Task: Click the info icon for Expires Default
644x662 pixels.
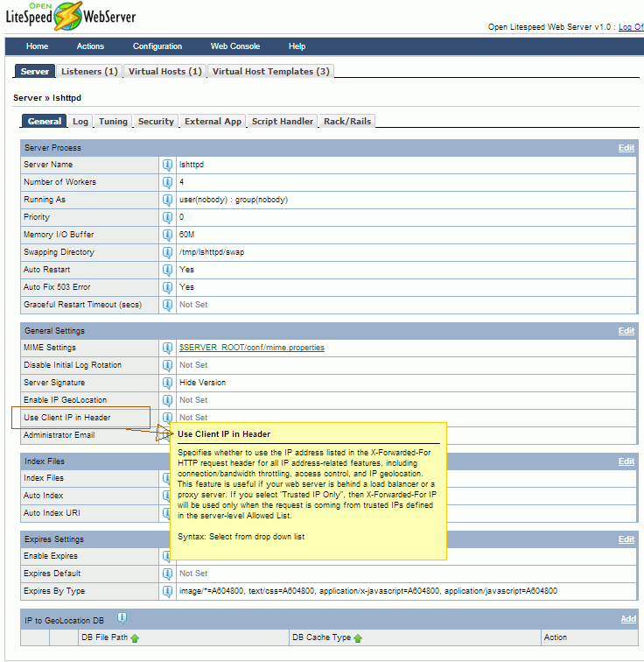Action: [x=167, y=574]
